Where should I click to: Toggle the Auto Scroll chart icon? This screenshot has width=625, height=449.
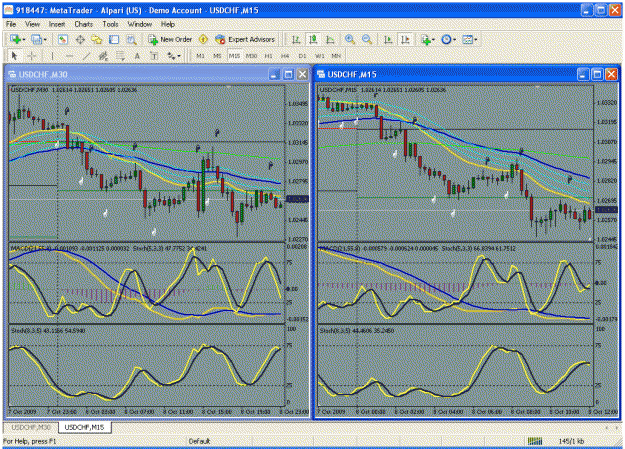point(388,39)
